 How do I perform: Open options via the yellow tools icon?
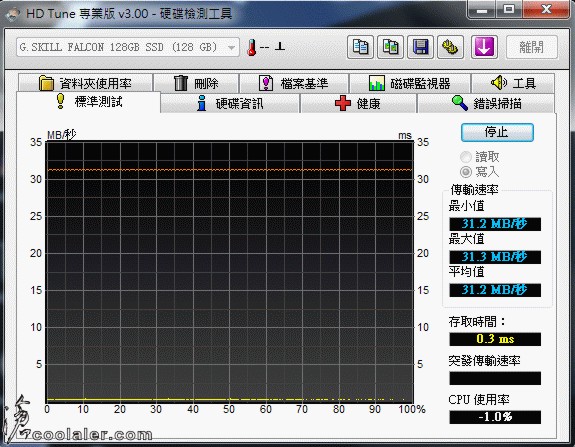point(450,47)
